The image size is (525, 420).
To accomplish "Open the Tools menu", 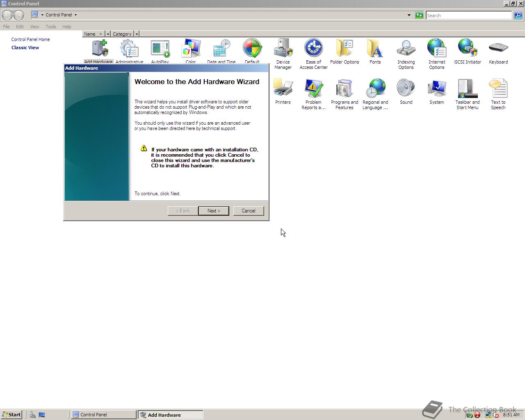I will pos(51,27).
